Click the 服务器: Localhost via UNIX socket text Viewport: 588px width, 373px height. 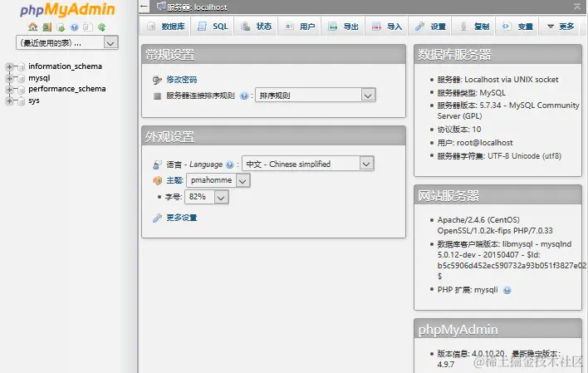[497, 80]
